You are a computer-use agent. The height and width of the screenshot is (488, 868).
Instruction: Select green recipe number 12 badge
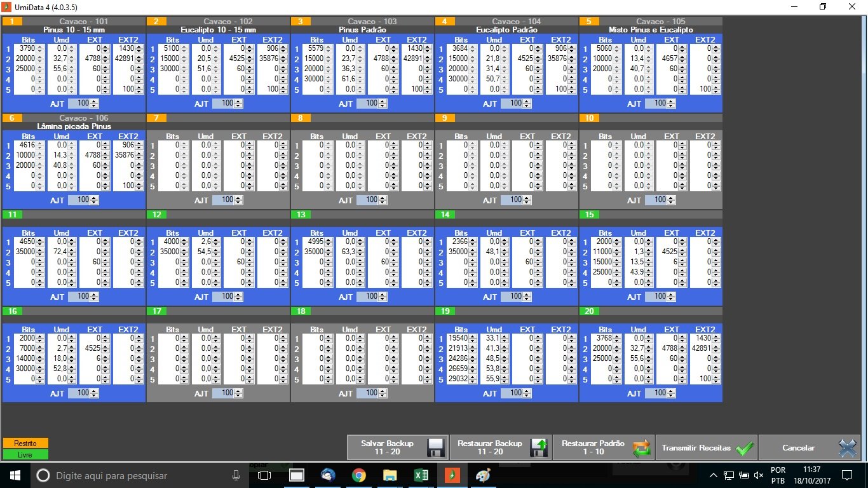[157, 214]
